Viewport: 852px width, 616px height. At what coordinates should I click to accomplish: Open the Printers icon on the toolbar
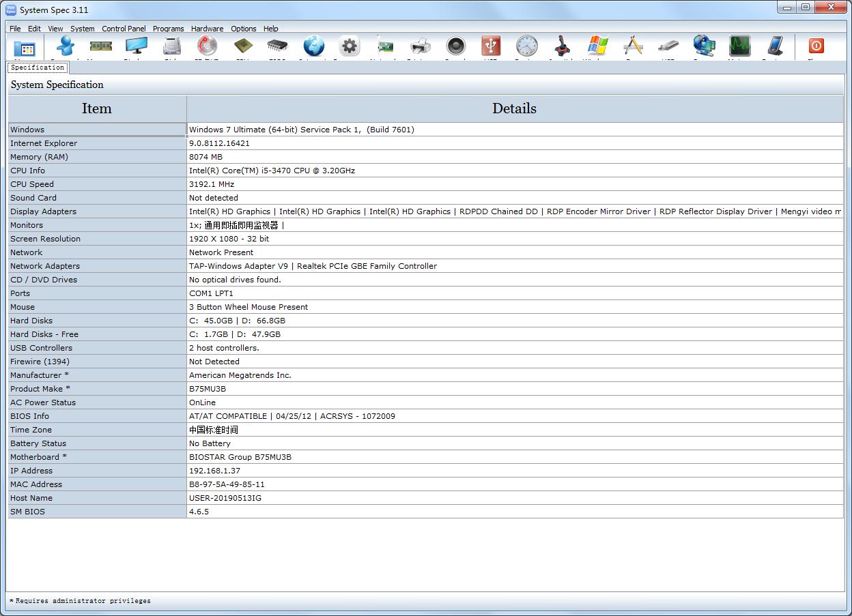421,46
